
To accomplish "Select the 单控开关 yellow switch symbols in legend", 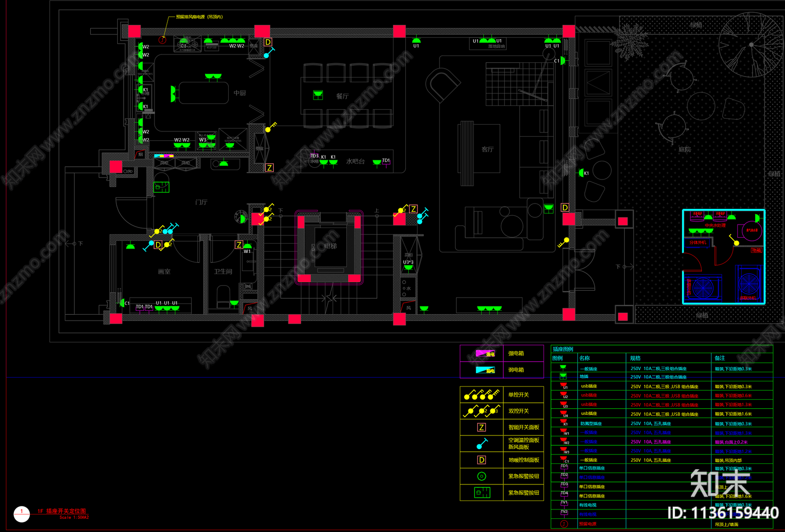I will (x=481, y=394).
